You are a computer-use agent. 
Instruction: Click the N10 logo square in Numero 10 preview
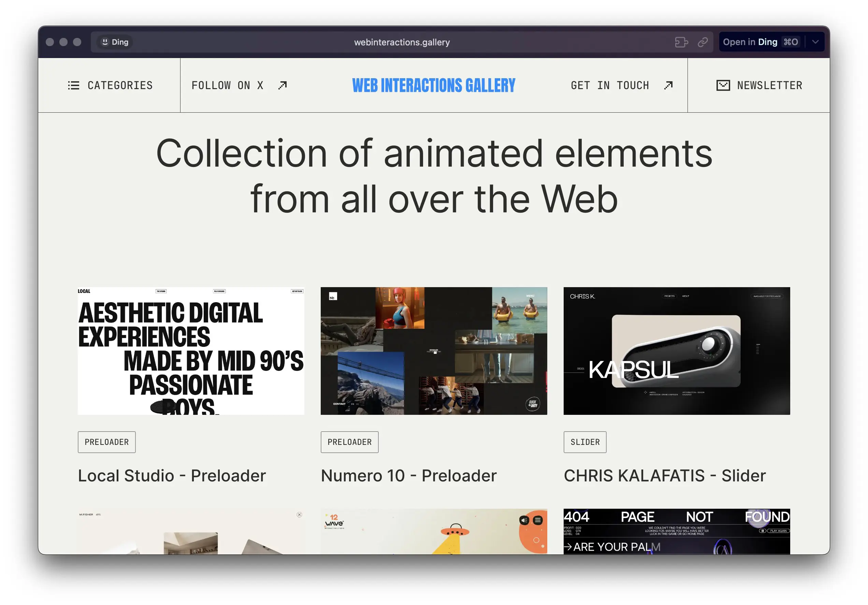tap(333, 296)
